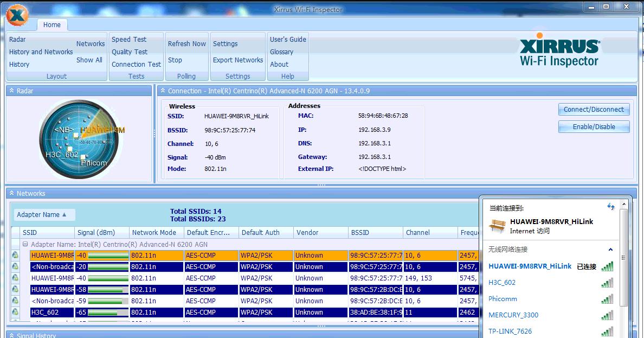This screenshot has height=338, width=644.
Task: Run the Connection Test
Action: click(137, 64)
